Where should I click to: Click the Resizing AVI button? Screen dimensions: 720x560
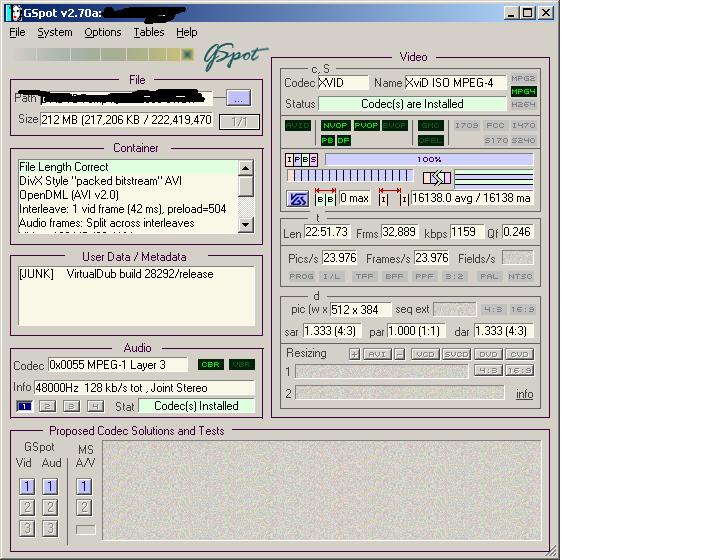(x=377, y=354)
